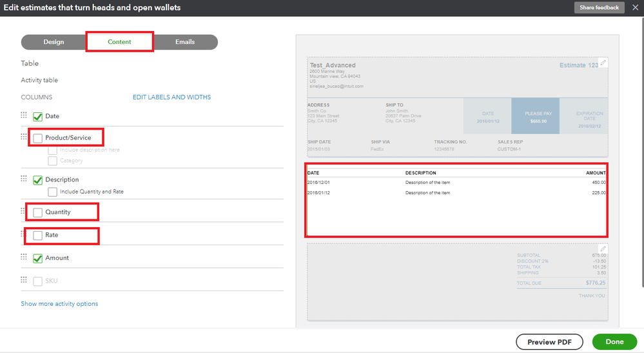Viewport: 644px width, 353px height.
Task: Click the drag handle beside Product/Service column
Action: tap(24, 136)
